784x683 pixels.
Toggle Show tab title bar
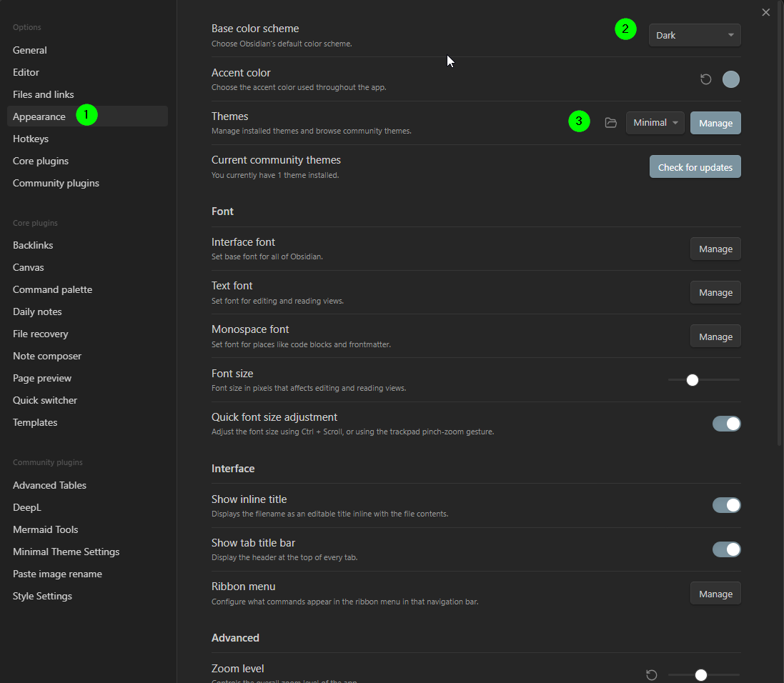tap(727, 549)
